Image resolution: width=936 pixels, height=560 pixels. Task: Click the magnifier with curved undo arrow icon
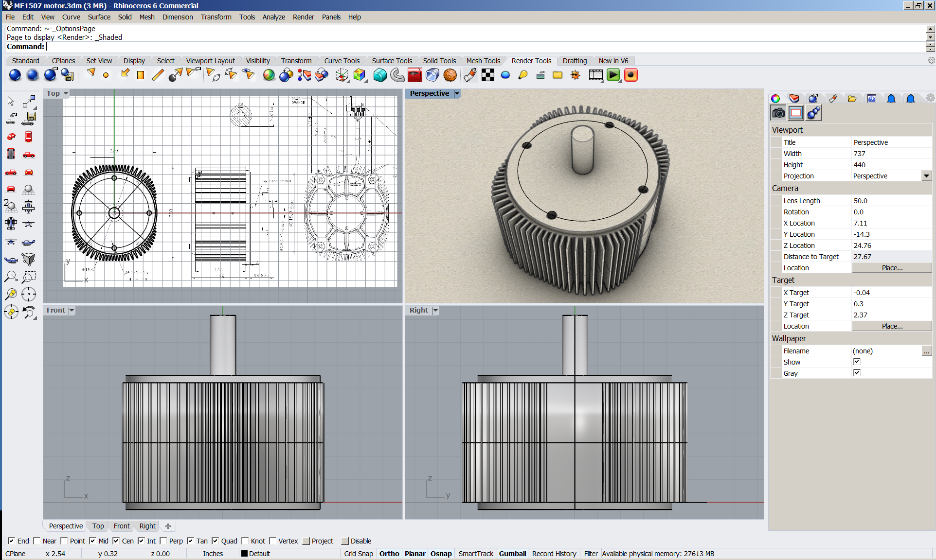coord(29,312)
